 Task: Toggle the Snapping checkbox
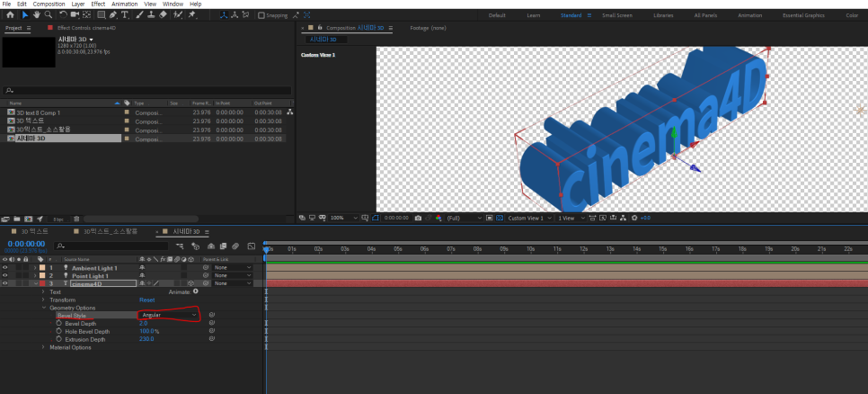(x=261, y=15)
